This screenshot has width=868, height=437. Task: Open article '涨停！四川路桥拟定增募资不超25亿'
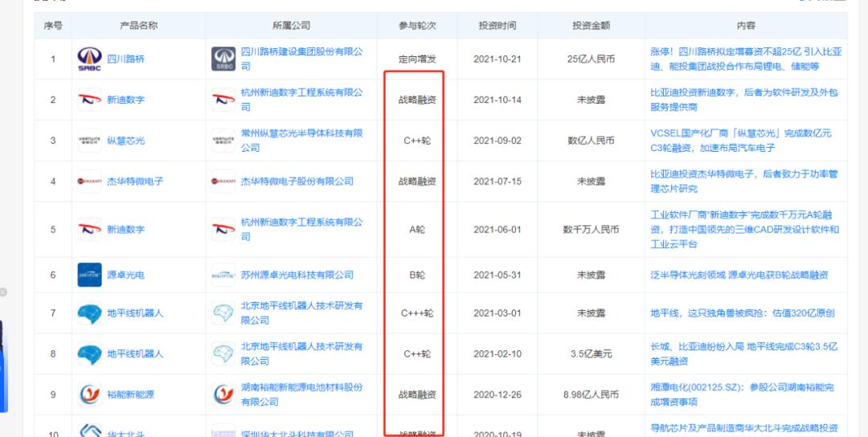746,59
